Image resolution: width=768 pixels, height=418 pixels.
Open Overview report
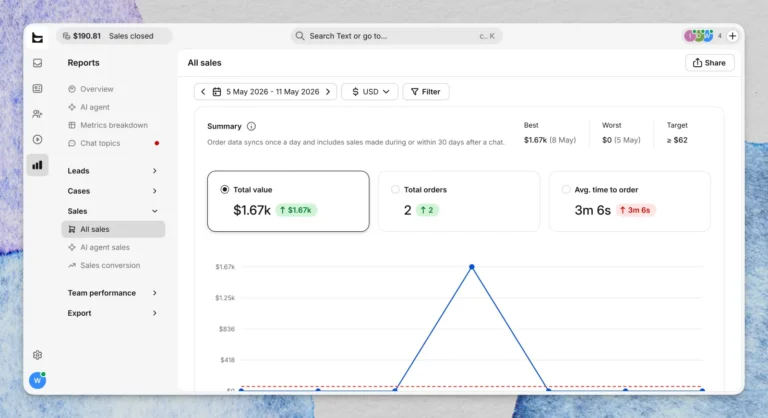[113, 89]
